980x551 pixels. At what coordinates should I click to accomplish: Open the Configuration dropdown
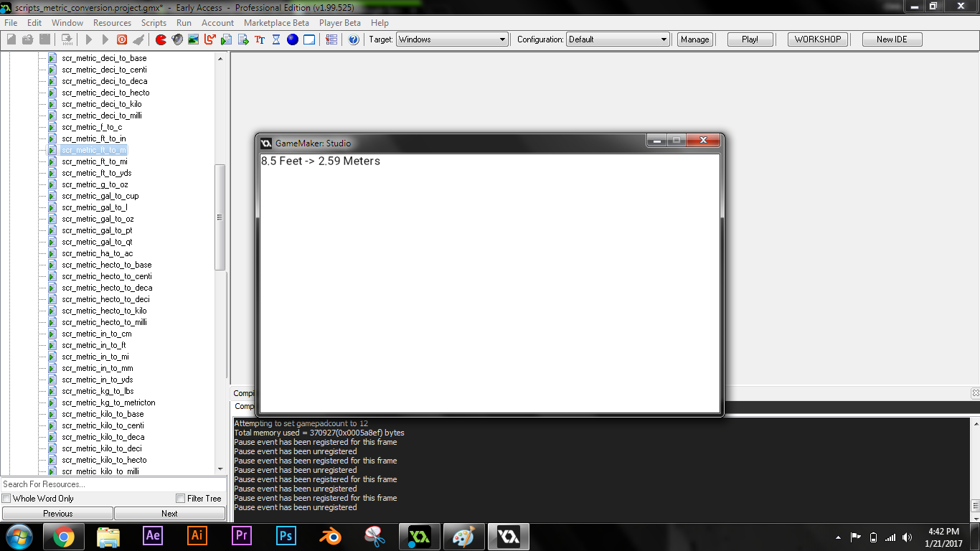[618, 39]
